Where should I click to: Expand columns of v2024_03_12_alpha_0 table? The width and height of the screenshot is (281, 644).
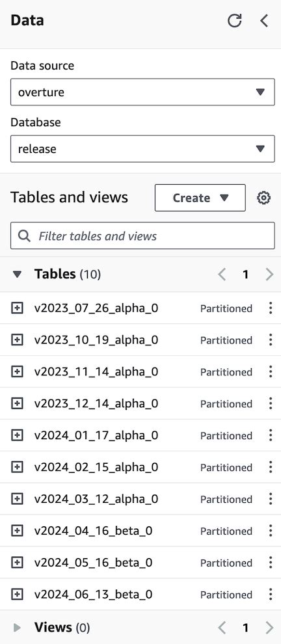tap(17, 499)
